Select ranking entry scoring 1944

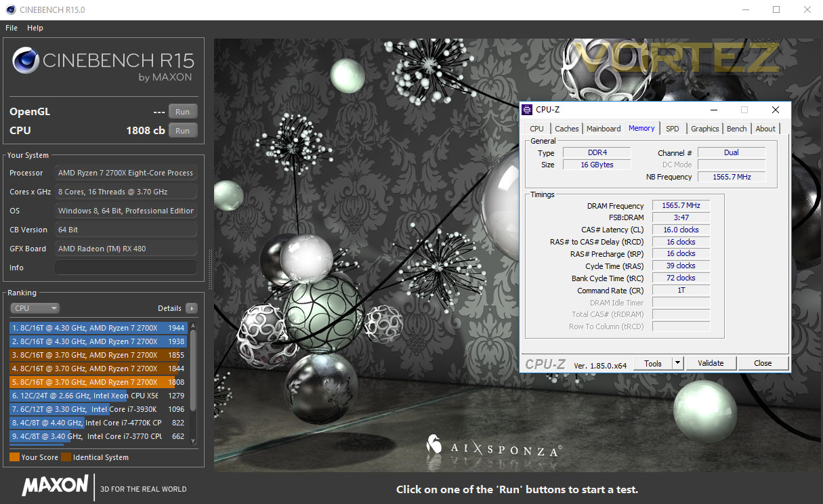coord(99,328)
